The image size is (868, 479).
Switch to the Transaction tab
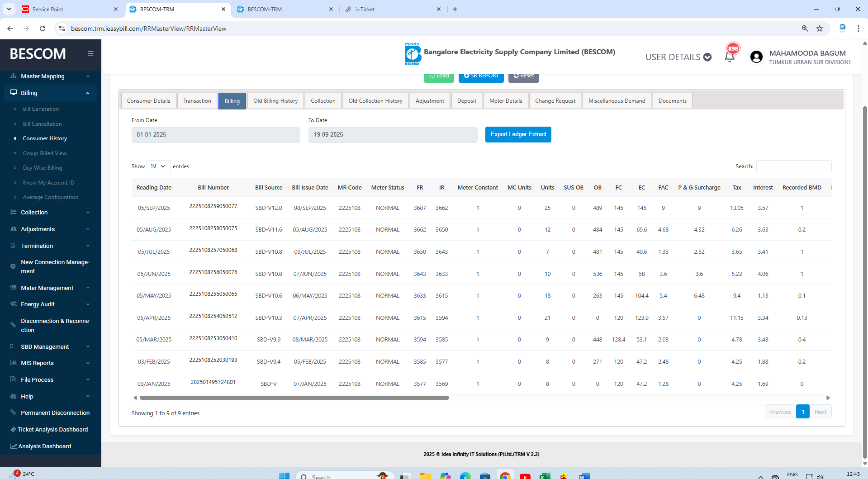(197, 101)
